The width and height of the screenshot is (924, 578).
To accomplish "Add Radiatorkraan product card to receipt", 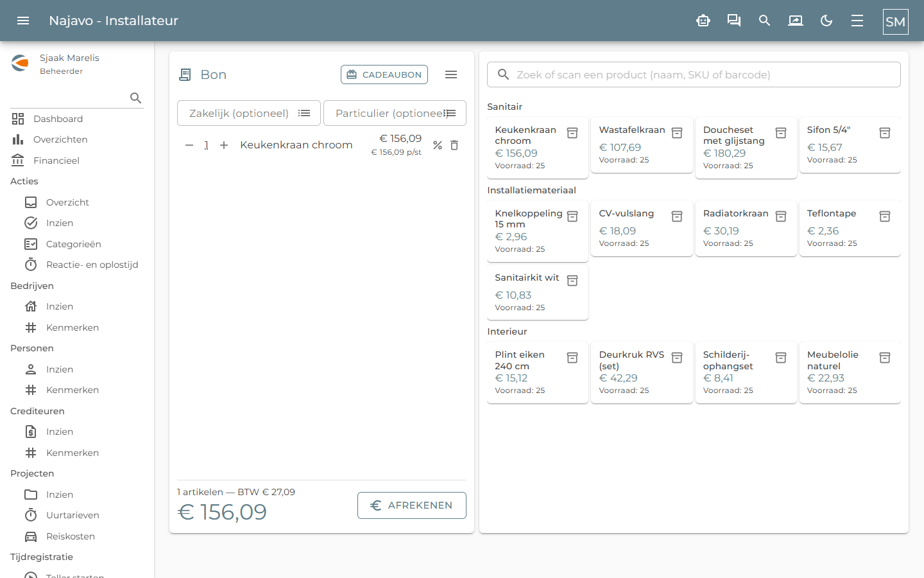I will (x=746, y=228).
